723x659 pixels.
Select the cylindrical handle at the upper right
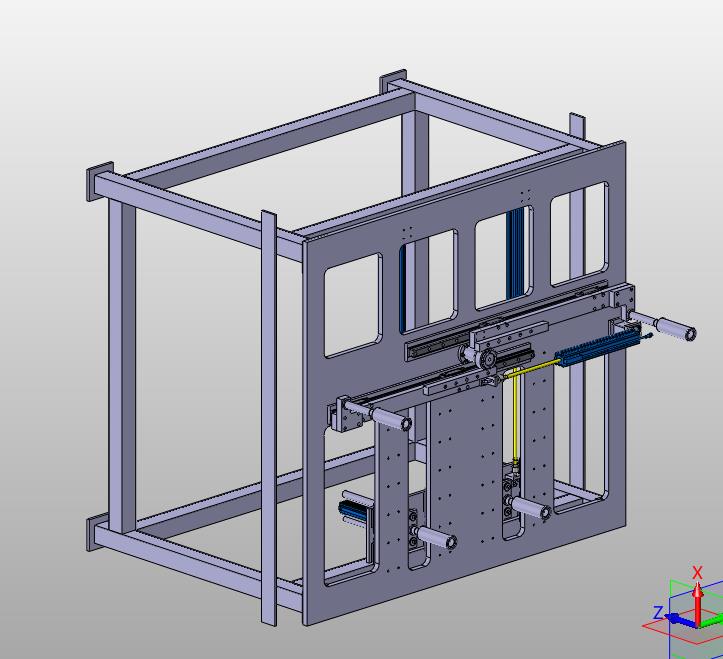click(676, 327)
